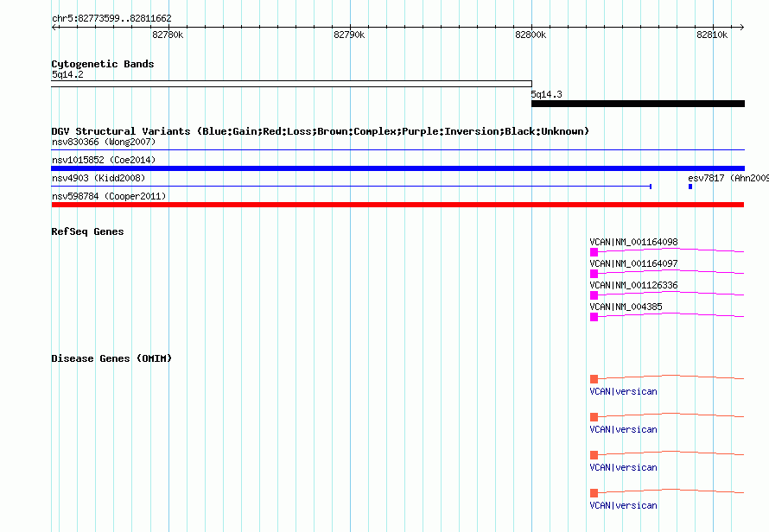Click the VCAN|NM_001126336 transcript label

(633, 285)
